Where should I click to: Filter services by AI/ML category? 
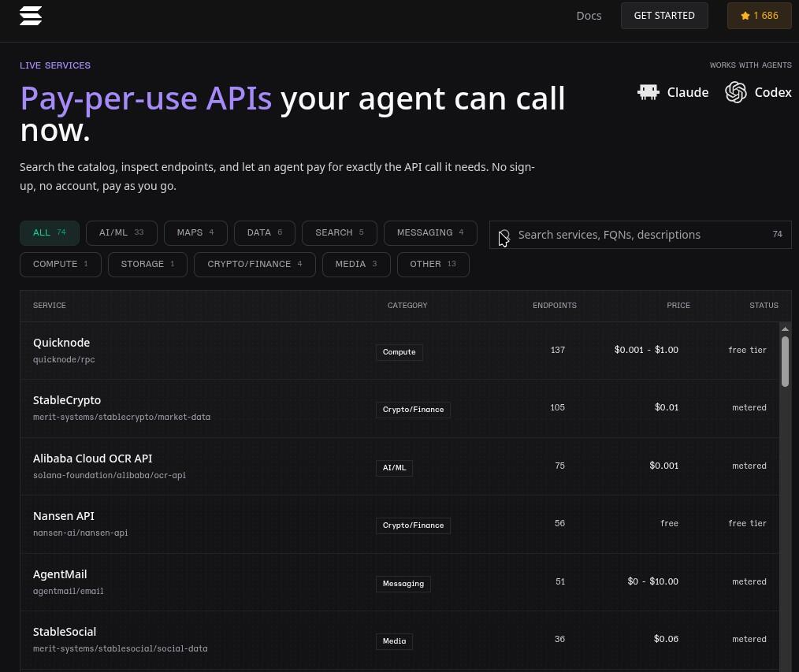121,233
